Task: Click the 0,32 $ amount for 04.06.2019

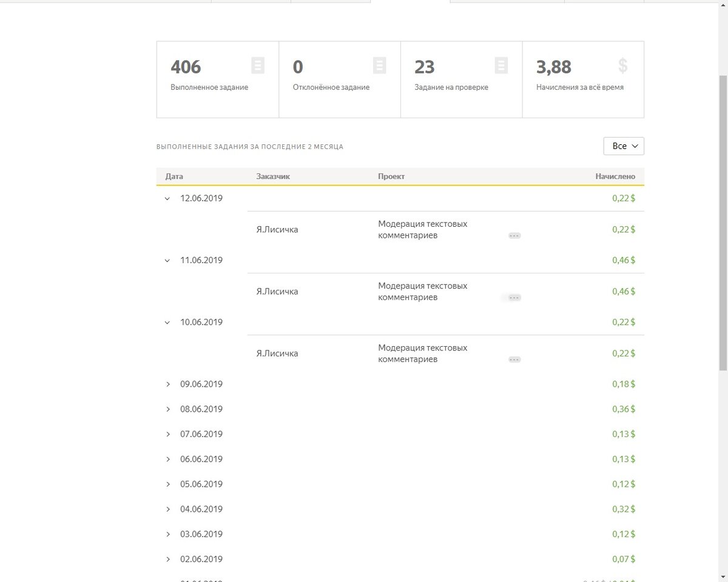Action: [x=624, y=509]
